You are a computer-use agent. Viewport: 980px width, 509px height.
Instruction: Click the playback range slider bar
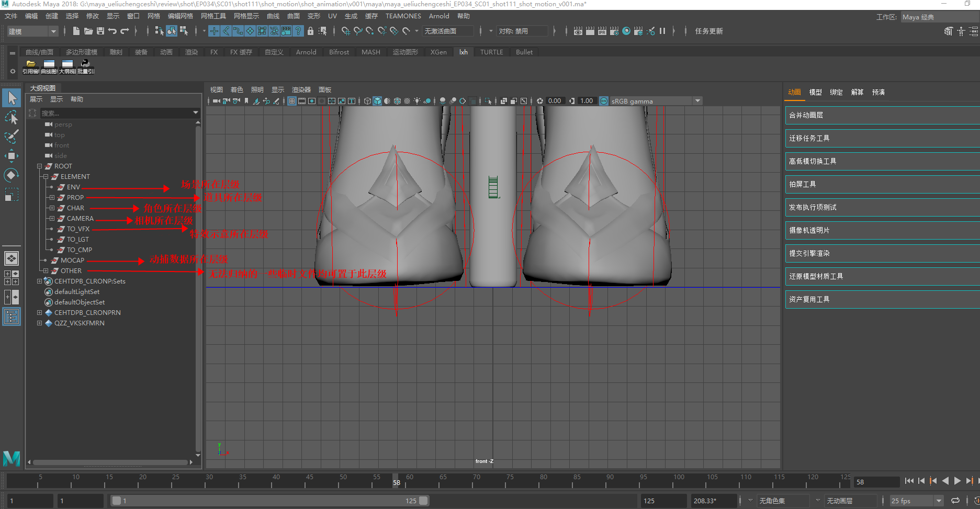[269, 501]
